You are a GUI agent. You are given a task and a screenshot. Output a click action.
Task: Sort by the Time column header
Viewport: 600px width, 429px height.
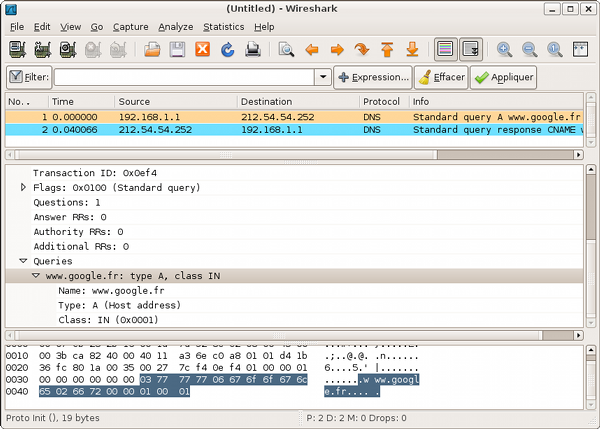pos(82,102)
